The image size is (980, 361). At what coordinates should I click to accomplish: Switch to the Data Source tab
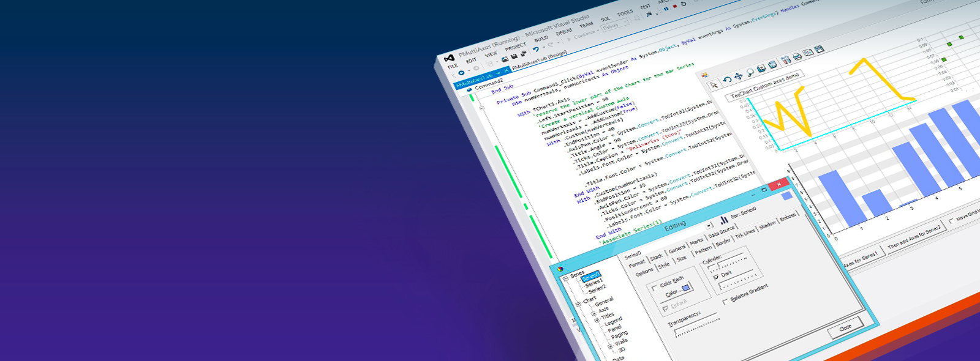(x=721, y=232)
